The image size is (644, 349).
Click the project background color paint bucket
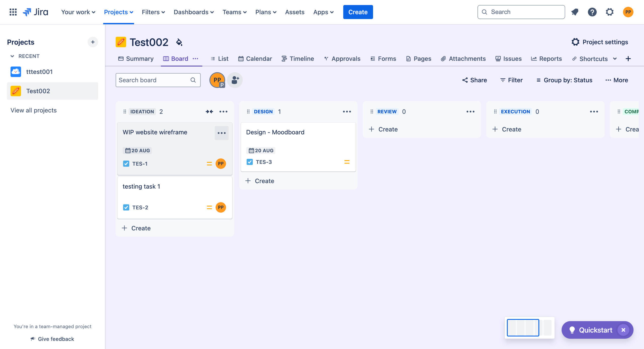pyautogui.click(x=179, y=42)
